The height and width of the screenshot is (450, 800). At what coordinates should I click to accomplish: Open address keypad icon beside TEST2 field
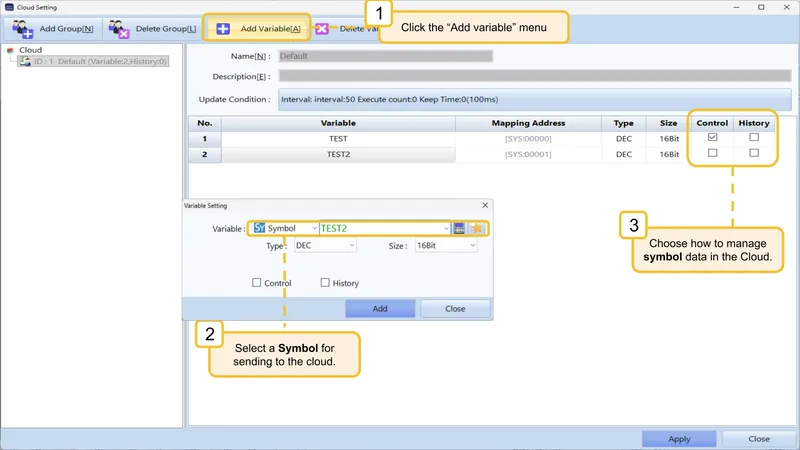coord(459,228)
